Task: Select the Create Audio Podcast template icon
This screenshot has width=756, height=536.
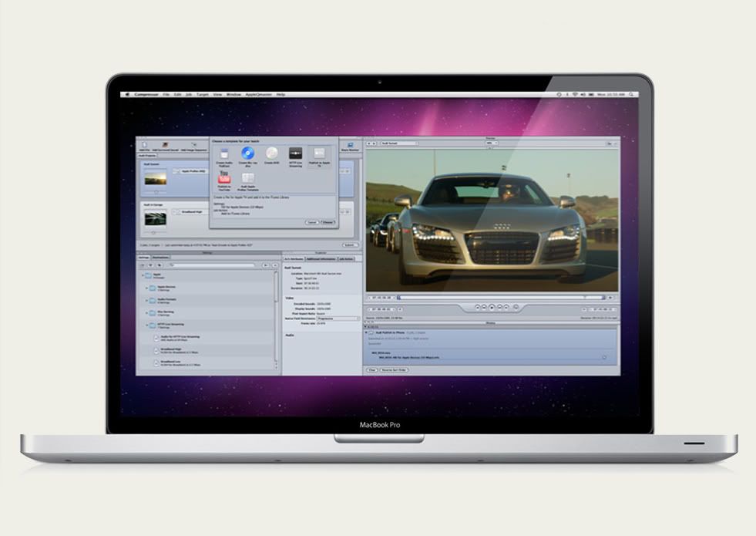Action: (224, 154)
